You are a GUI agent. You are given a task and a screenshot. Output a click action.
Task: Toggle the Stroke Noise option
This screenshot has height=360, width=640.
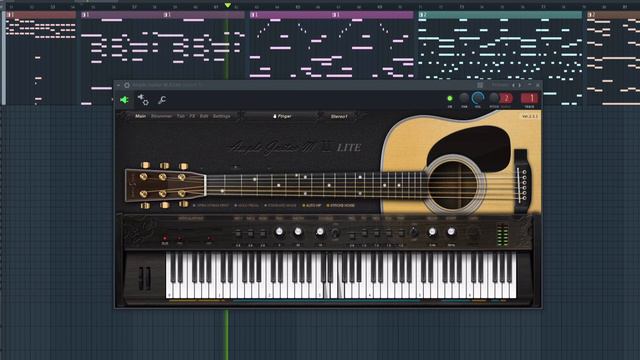(340, 205)
